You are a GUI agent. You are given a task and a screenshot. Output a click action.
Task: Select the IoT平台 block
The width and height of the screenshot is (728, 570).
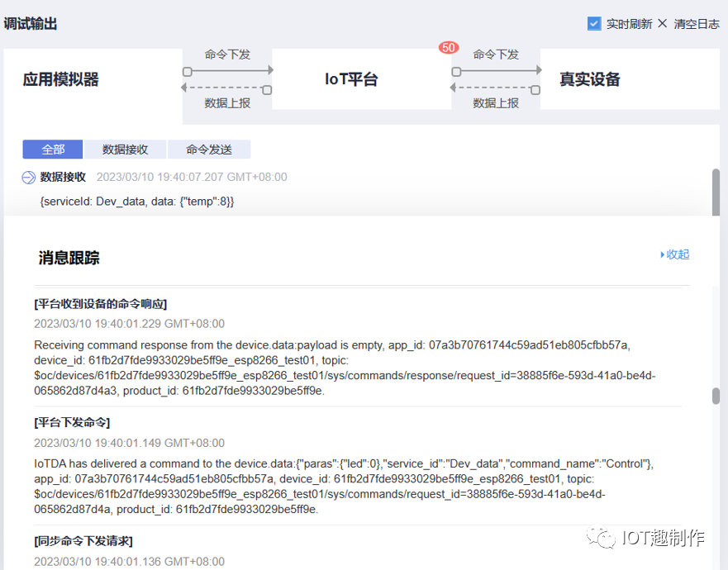click(x=351, y=79)
